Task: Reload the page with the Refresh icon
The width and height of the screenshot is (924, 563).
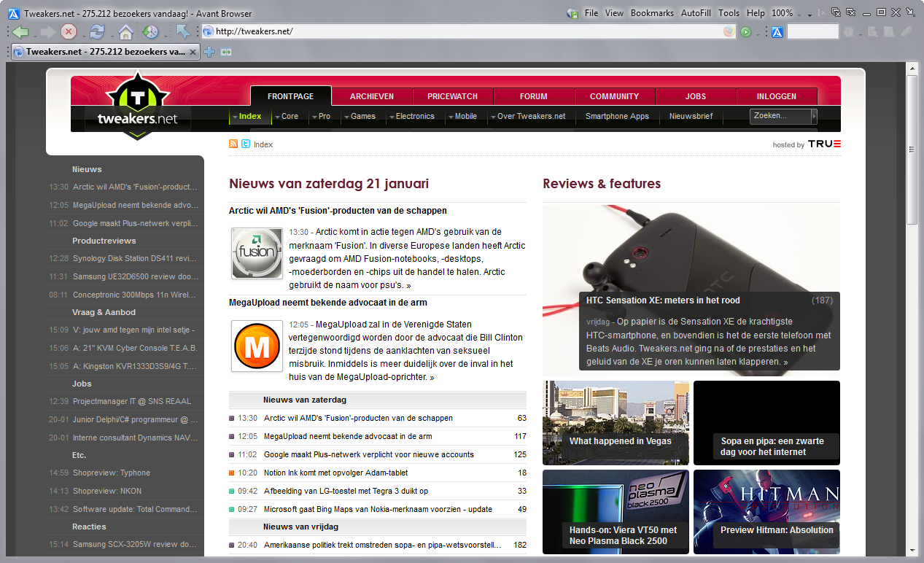Action: 97,31
